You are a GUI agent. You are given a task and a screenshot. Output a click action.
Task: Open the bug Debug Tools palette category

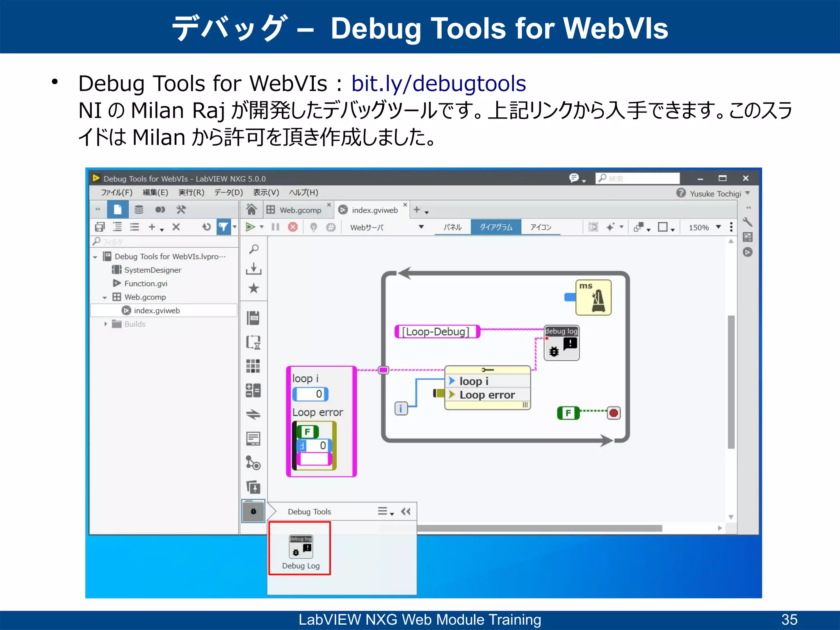[253, 511]
